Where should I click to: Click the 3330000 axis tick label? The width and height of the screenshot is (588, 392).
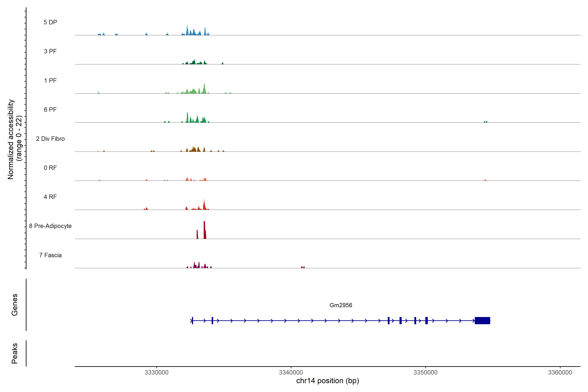coord(156,372)
